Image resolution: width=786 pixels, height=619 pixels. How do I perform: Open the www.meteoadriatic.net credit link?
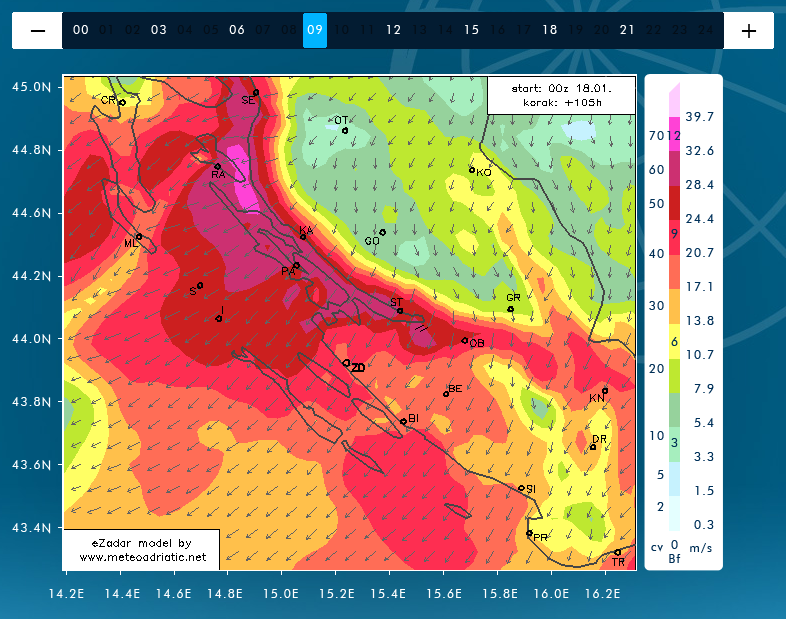tap(141, 556)
